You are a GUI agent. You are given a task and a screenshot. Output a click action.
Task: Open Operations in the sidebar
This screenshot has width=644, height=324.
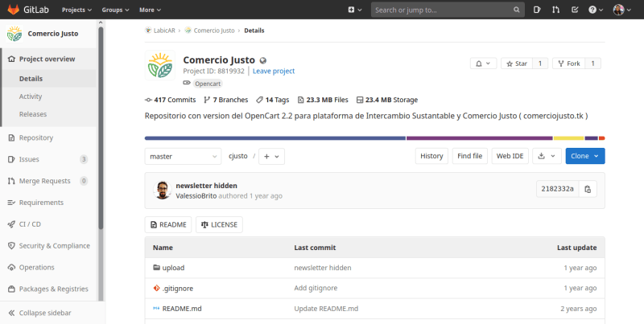coord(48,268)
